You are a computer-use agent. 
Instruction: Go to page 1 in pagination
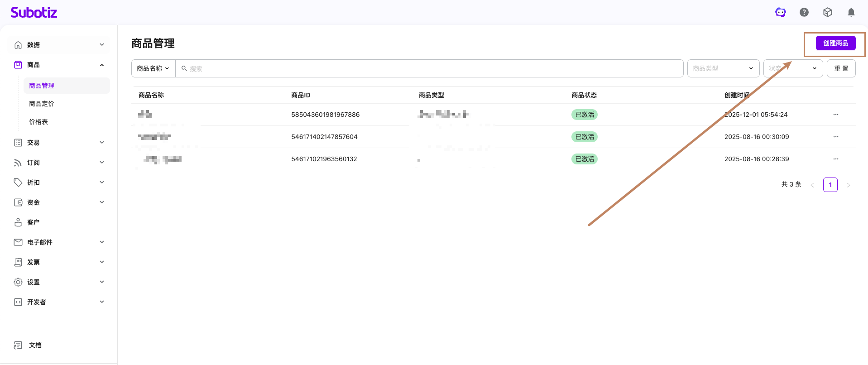click(x=830, y=185)
